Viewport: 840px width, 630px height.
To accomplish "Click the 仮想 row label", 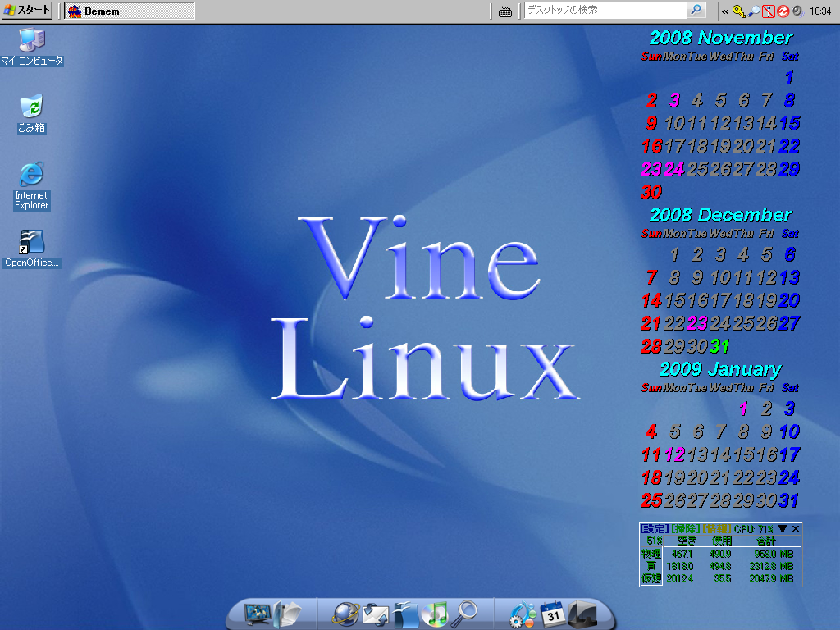I will (651, 578).
